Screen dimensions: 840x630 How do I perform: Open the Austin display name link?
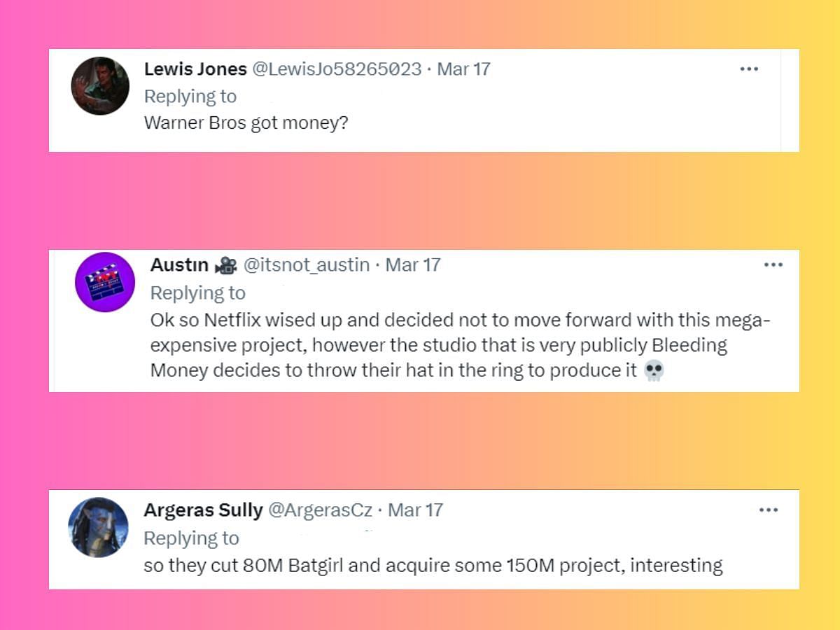pos(179,265)
